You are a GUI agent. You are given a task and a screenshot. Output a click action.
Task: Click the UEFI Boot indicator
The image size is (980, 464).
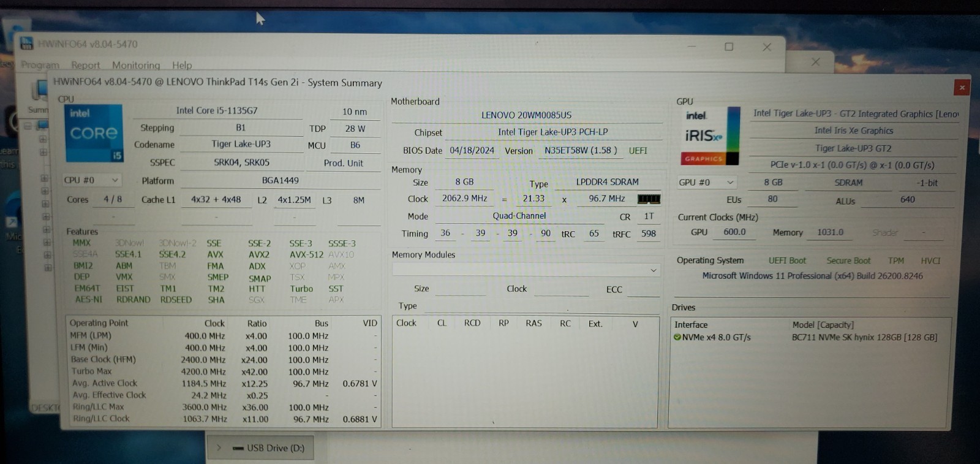787,261
